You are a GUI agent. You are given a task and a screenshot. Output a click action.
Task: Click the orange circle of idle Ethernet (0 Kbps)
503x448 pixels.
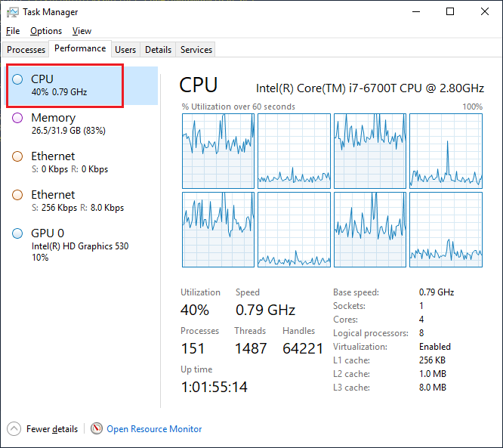17,156
